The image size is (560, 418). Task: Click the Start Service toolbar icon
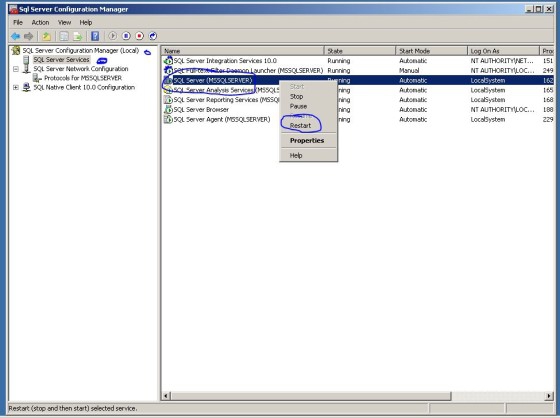point(112,36)
